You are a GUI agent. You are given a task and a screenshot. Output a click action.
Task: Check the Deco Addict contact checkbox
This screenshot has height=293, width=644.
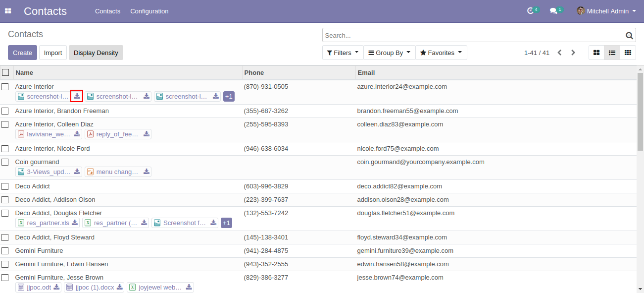point(5,186)
